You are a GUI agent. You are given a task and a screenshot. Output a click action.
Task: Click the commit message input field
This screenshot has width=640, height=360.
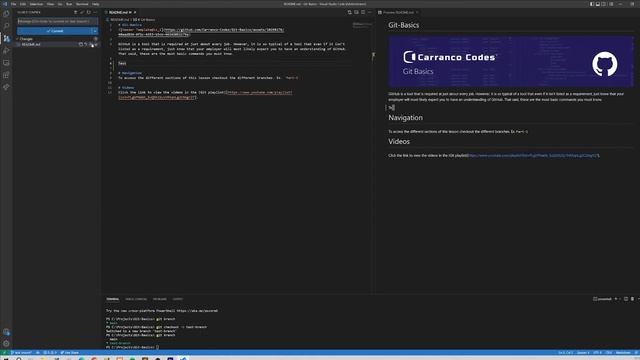[x=58, y=21]
